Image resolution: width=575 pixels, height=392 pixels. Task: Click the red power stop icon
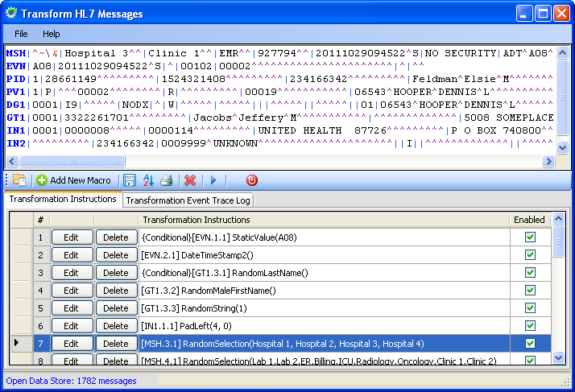252,180
